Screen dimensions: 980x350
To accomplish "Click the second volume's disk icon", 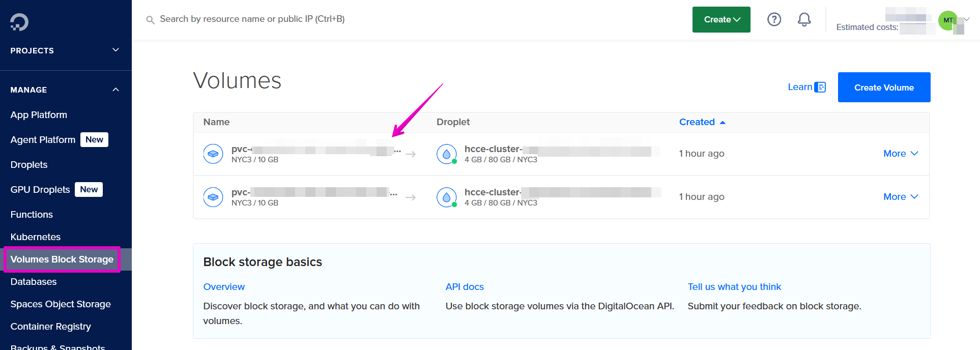I will tap(213, 197).
